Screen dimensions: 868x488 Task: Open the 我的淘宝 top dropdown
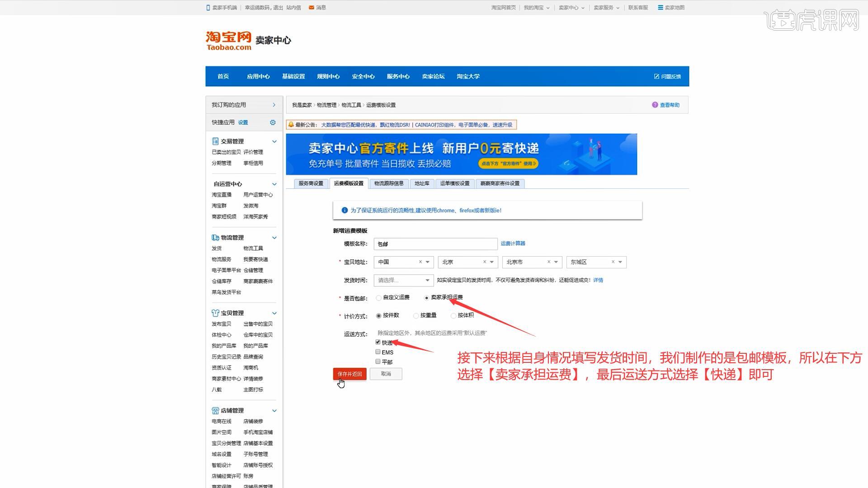tap(537, 8)
